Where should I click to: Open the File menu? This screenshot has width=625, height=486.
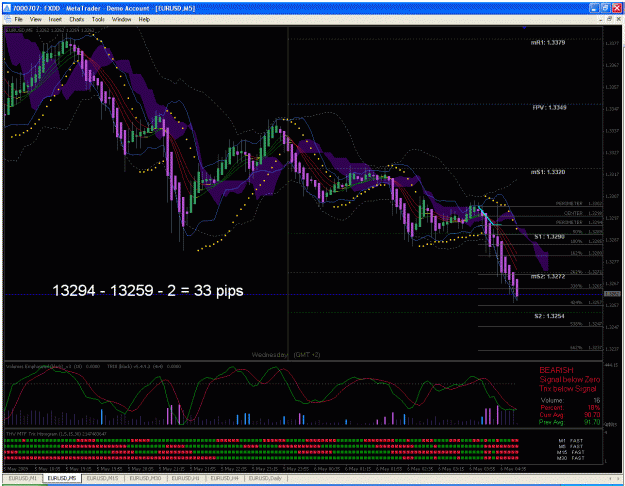pyautogui.click(x=18, y=19)
